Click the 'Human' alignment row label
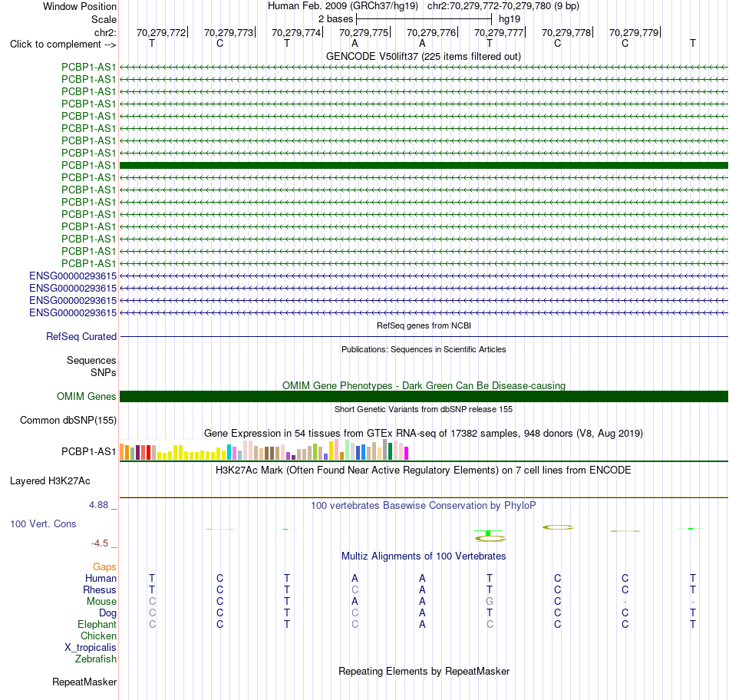729x700 pixels. click(x=101, y=578)
